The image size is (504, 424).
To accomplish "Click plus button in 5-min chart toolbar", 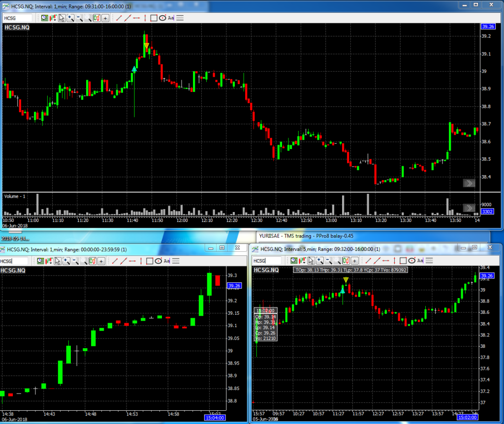I will coord(354,261).
